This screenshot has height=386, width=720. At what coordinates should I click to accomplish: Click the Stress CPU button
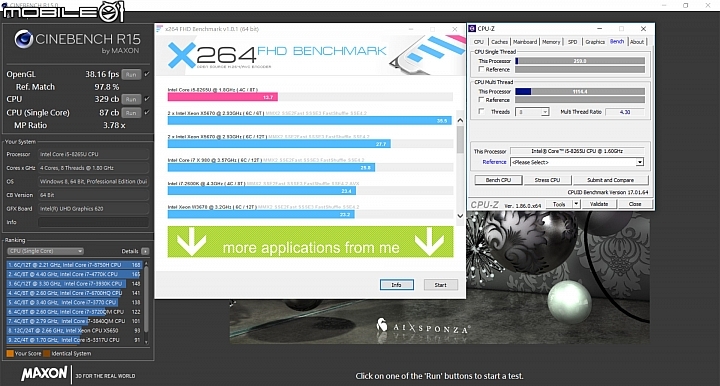coord(547,180)
